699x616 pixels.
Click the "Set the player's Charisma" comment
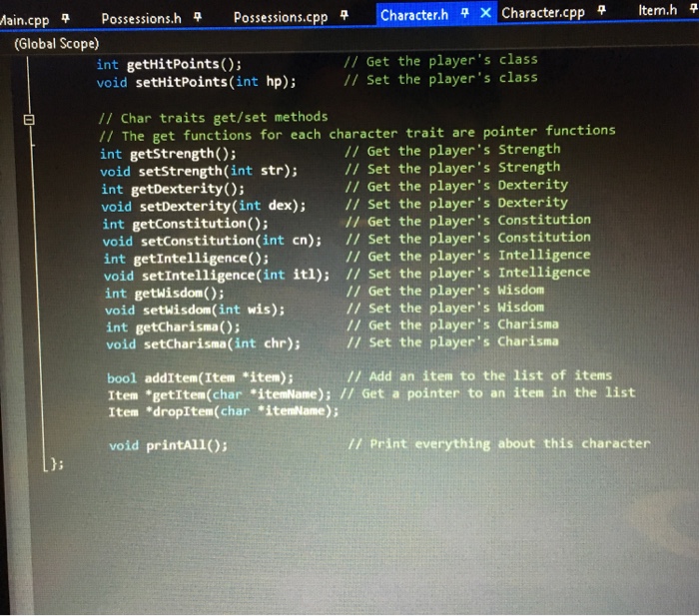tap(452, 342)
